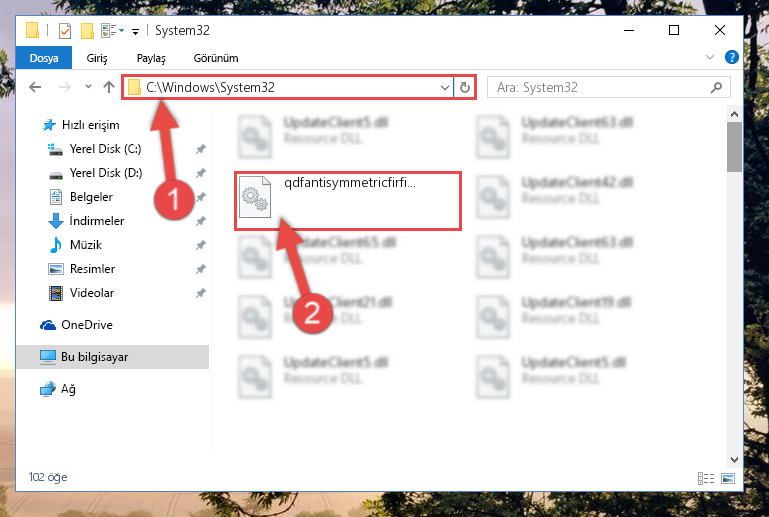Image resolution: width=769 pixels, height=517 pixels.
Task: Switch to details view in status bar
Action: pyautogui.click(x=706, y=478)
